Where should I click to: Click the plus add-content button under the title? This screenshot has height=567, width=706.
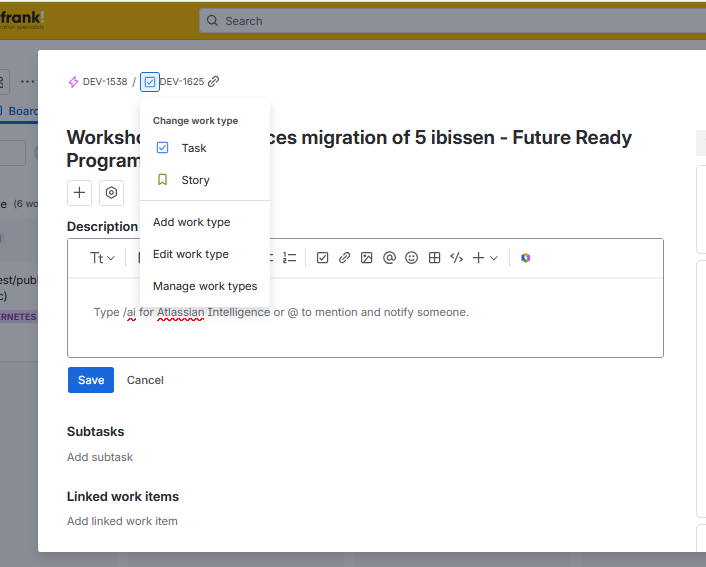point(79,193)
